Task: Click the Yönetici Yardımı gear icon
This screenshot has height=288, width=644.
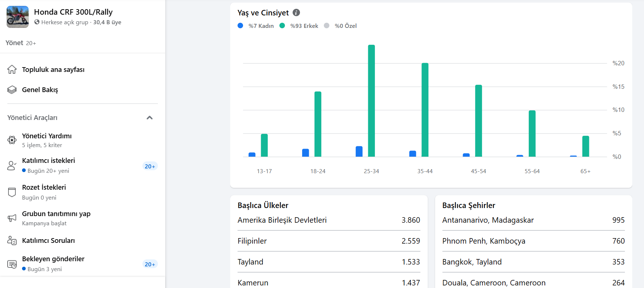Action: pos(12,140)
